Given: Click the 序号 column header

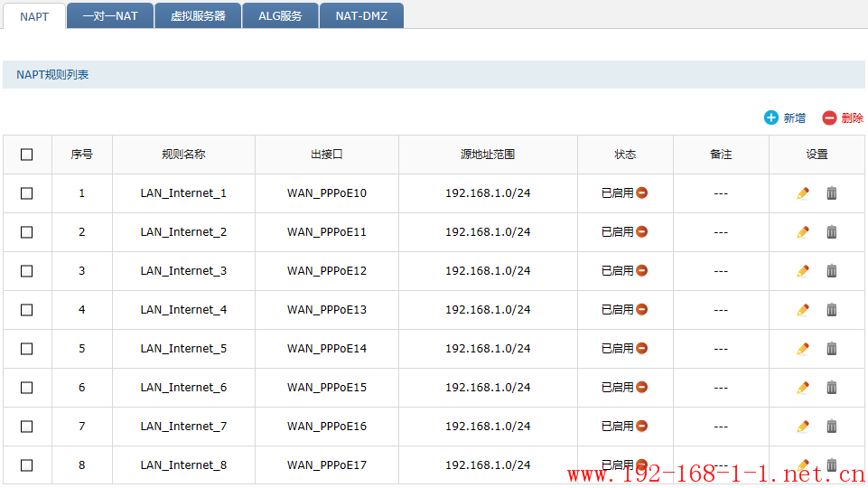Looking at the screenshot, I should (82, 155).
